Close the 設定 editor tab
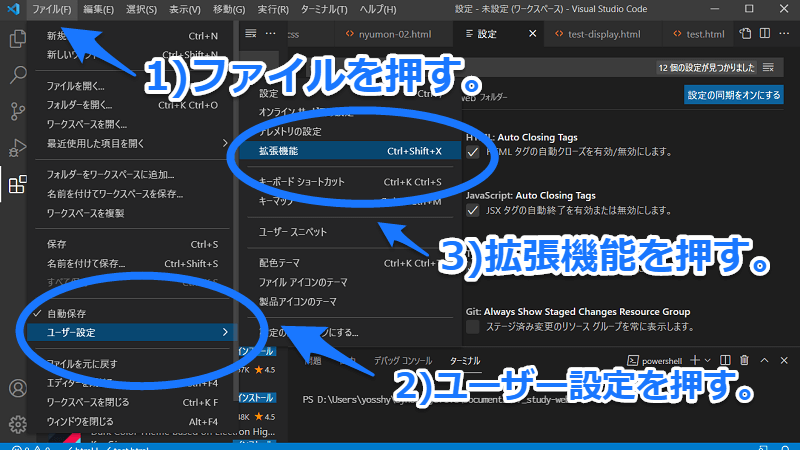Viewport: 800px width, 450px height. coord(531,34)
